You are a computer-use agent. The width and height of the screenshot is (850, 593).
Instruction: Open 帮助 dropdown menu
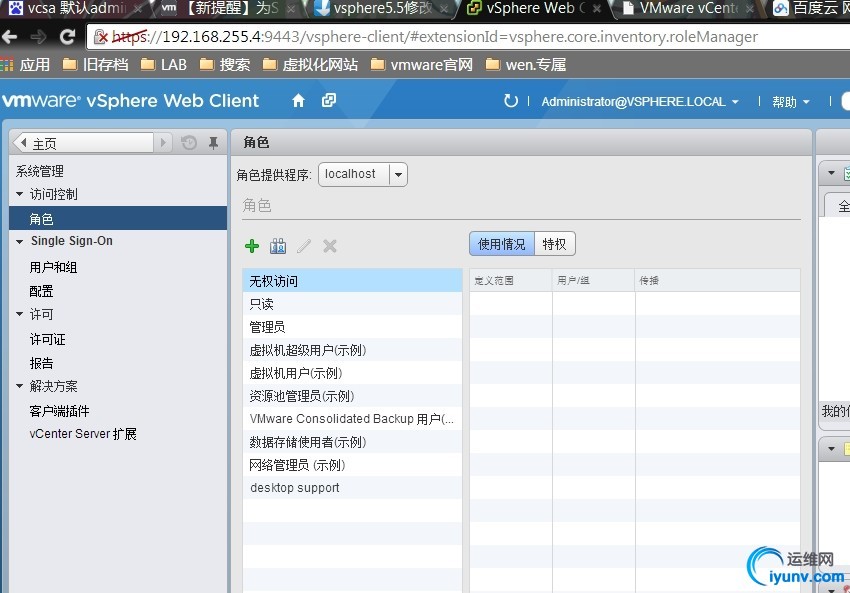tap(791, 101)
